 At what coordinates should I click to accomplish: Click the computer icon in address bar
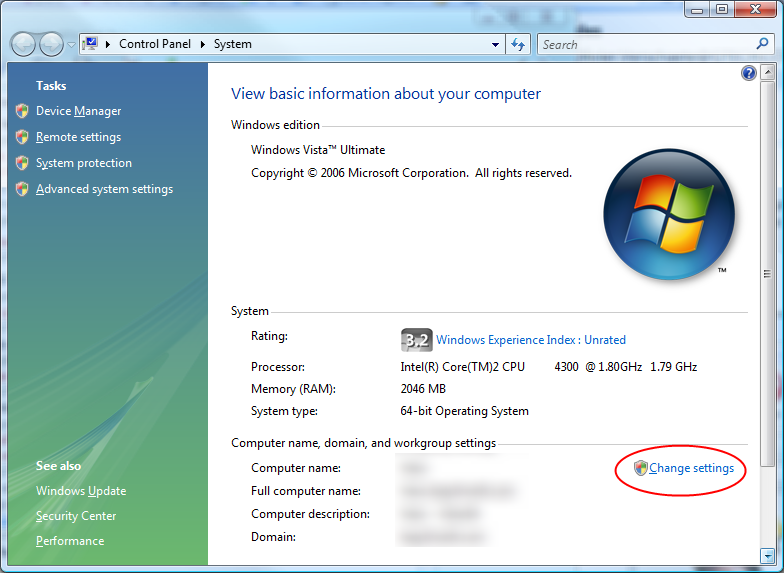click(90, 44)
